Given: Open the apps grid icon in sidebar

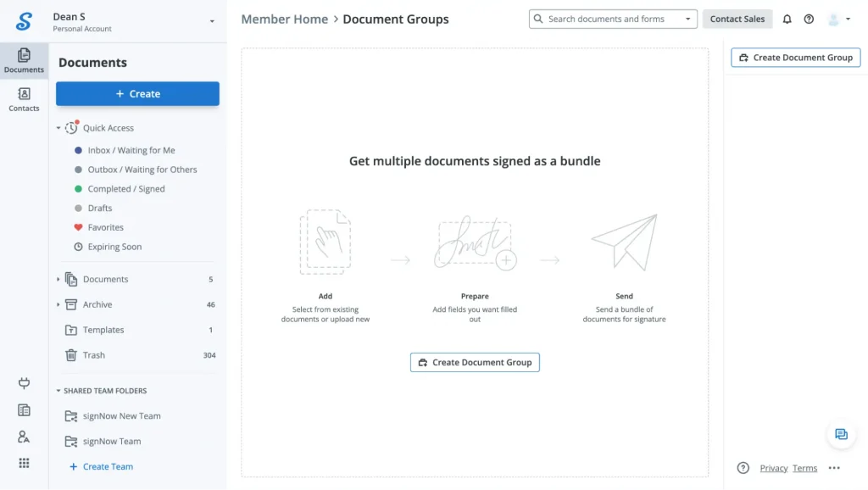Looking at the screenshot, I should click(x=24, y=463).
